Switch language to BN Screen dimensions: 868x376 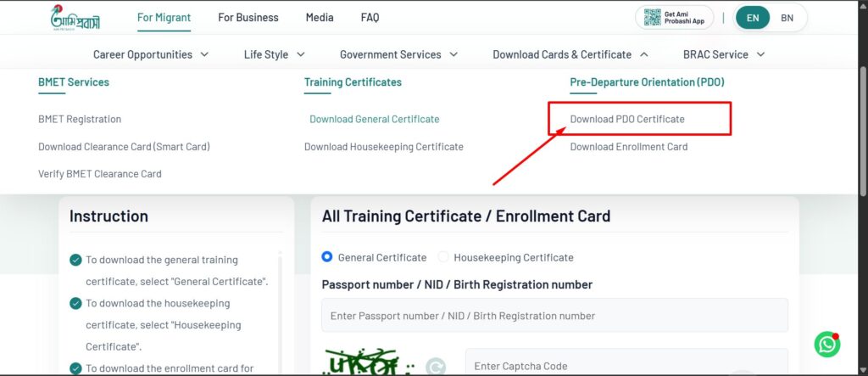(787, 18)
